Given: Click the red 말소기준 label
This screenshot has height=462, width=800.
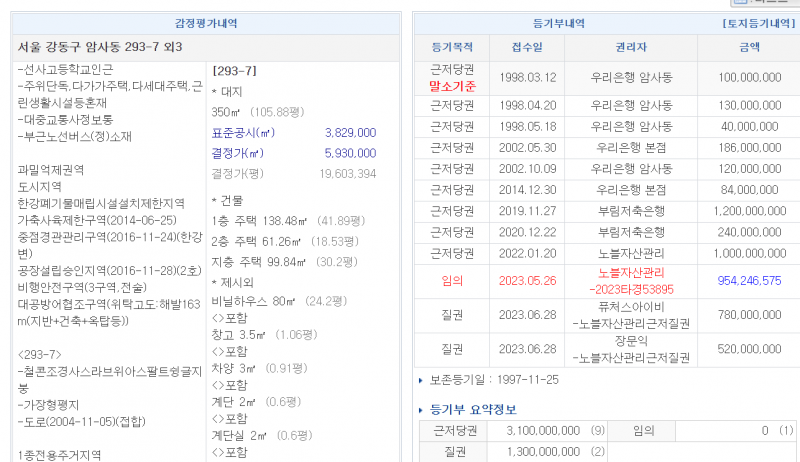Looking at the screenshot, I should coord(452,86).
